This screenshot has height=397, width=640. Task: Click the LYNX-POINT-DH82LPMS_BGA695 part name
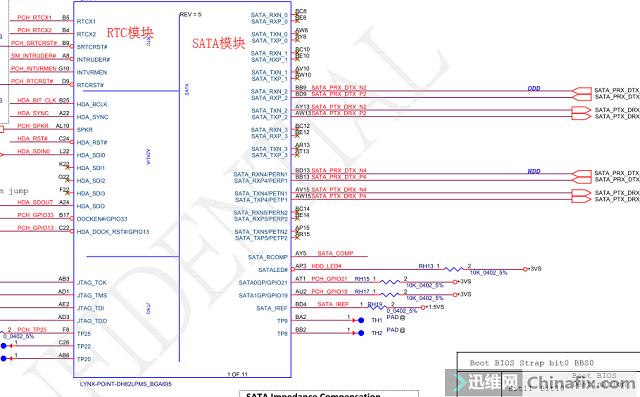pos(126,384)
